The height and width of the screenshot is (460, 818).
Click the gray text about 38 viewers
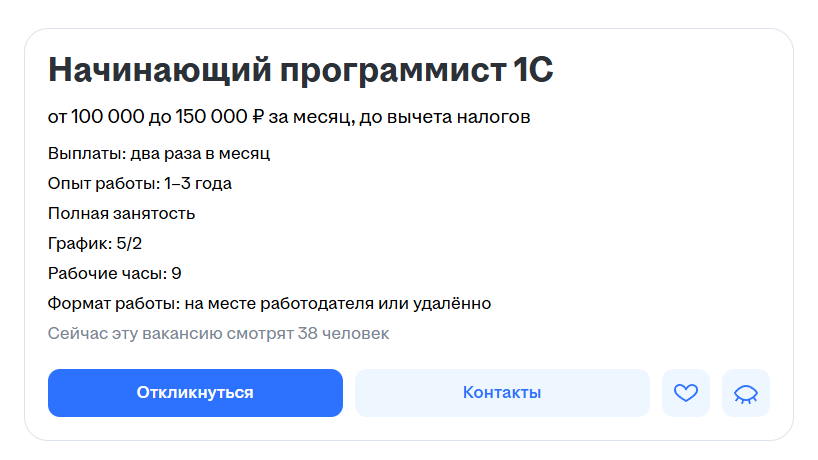pos(219,333)
